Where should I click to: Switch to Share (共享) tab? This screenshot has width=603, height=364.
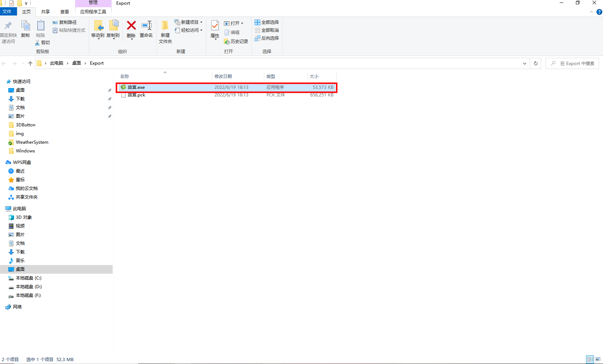(45, 12)
